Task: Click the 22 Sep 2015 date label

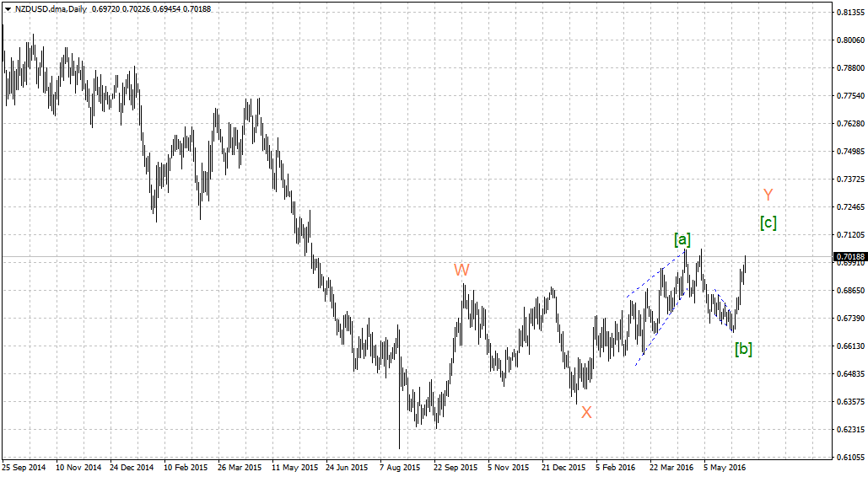Action: pos(456,468)
